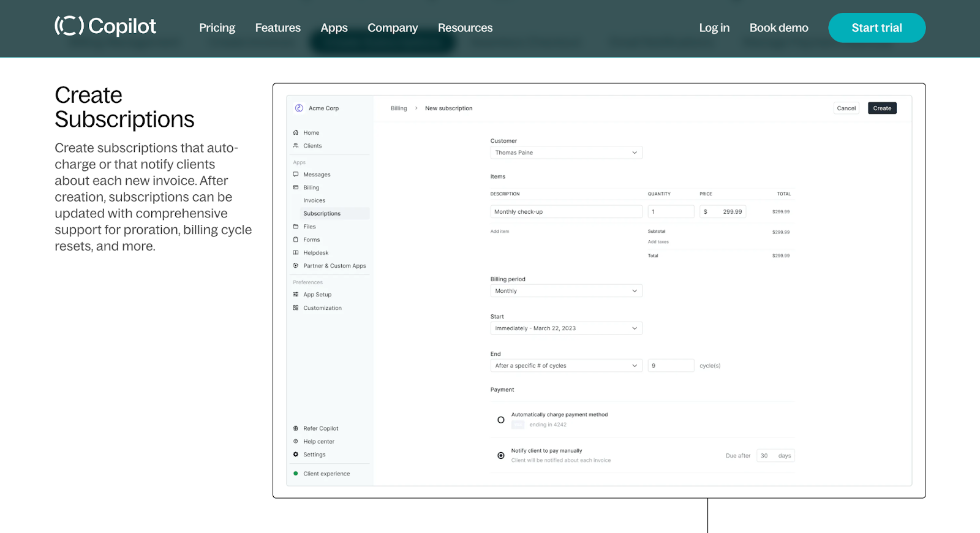Click the Help center icon
Viewport: 980px width, 533px height.
296,441
